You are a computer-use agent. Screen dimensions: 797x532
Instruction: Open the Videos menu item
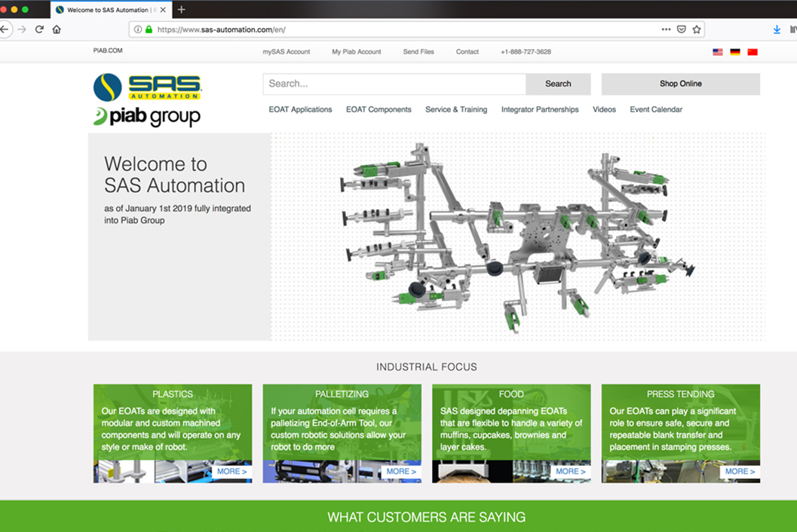click(x=604, y=109)
